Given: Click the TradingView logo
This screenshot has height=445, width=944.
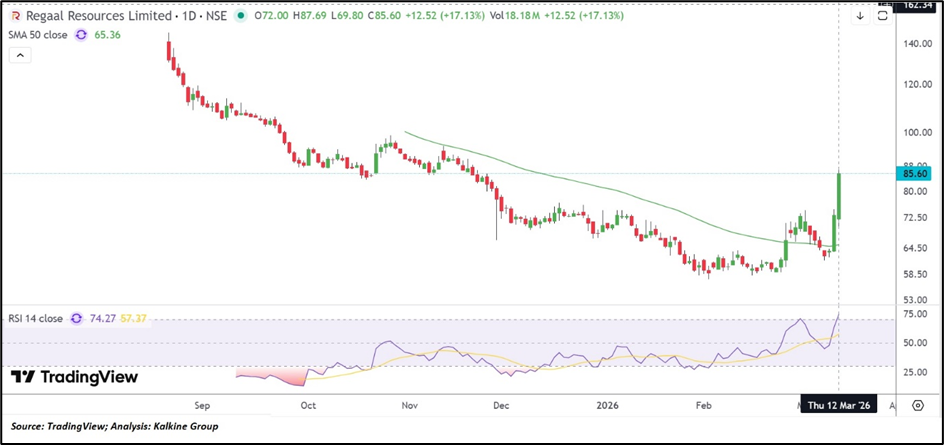Looking at the screenshot, I should click(x=74, y=377).
